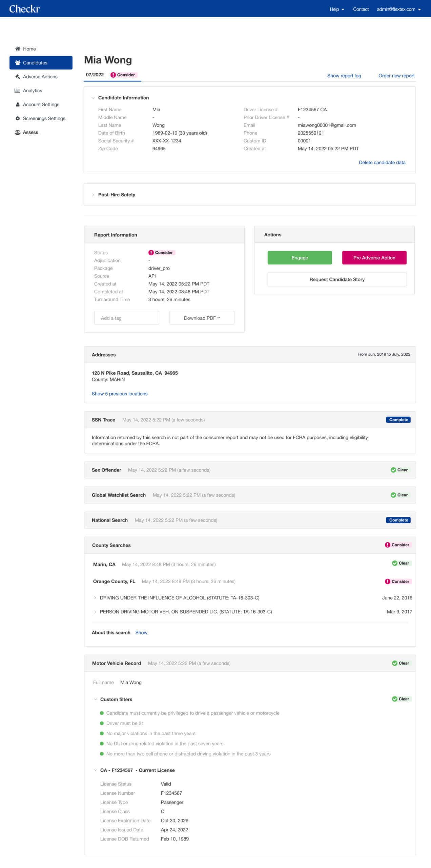Viewport: 431px width, 868px height.
Task: Click Order new report
Action: tap(396, 76)
